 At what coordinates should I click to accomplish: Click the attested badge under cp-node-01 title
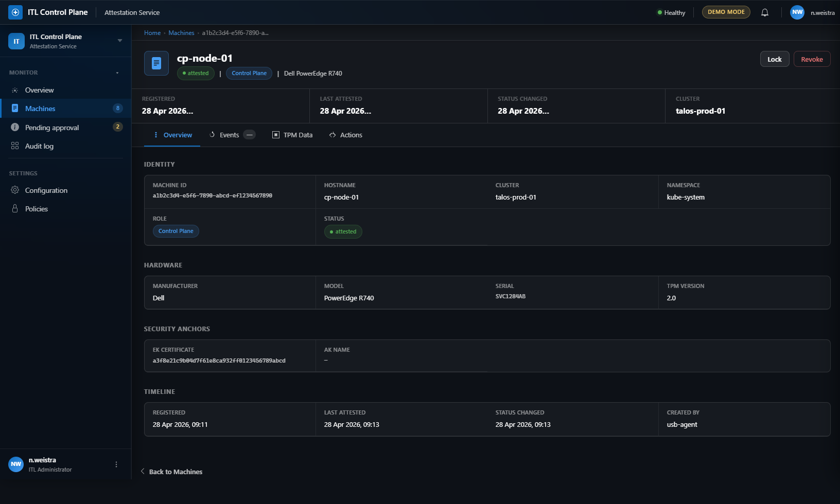tap(196, 73)
